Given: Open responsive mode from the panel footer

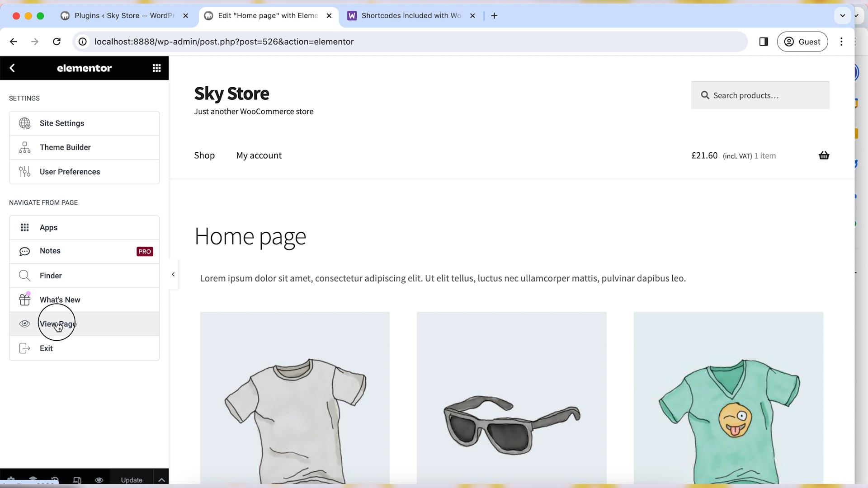Looking at the screenshot, I should click(77, 480).
